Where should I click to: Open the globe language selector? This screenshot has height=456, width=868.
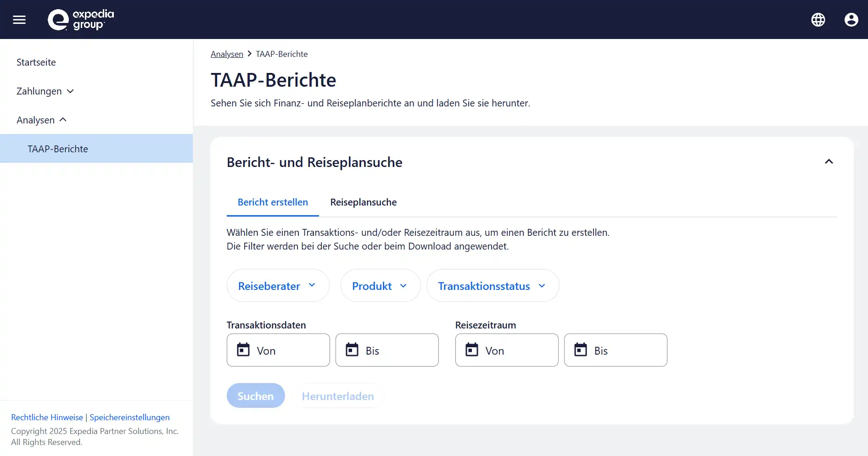click(818, 20)
